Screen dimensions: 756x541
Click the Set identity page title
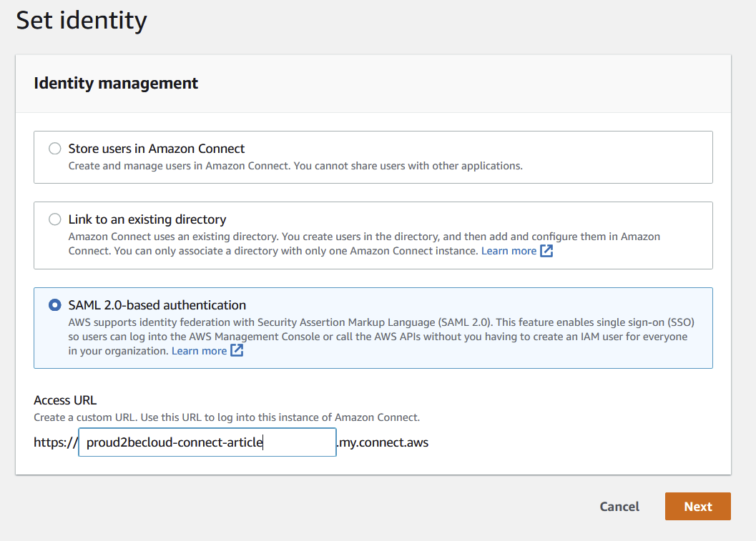point(82,20)
